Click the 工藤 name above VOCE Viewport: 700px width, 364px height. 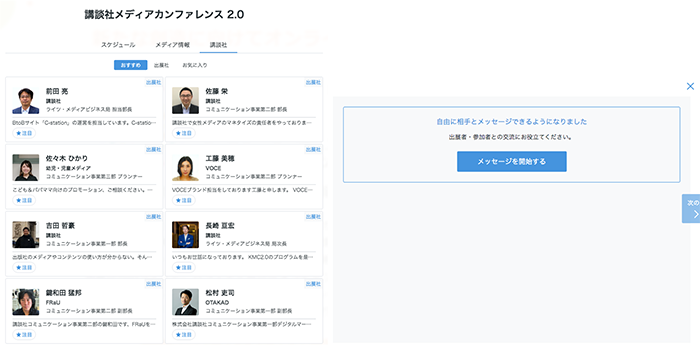click(220, 158)
